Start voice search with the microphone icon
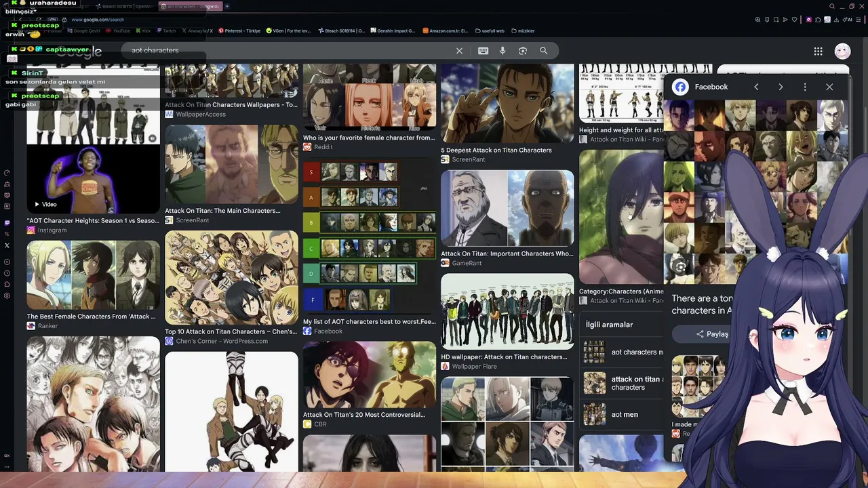The height and width of the screenshot is (488, 868). coord(502,51)
